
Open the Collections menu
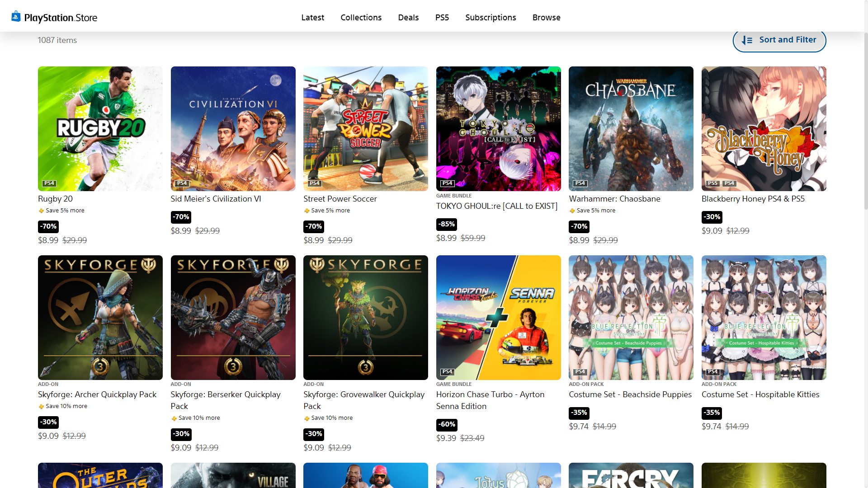point(361,18)
